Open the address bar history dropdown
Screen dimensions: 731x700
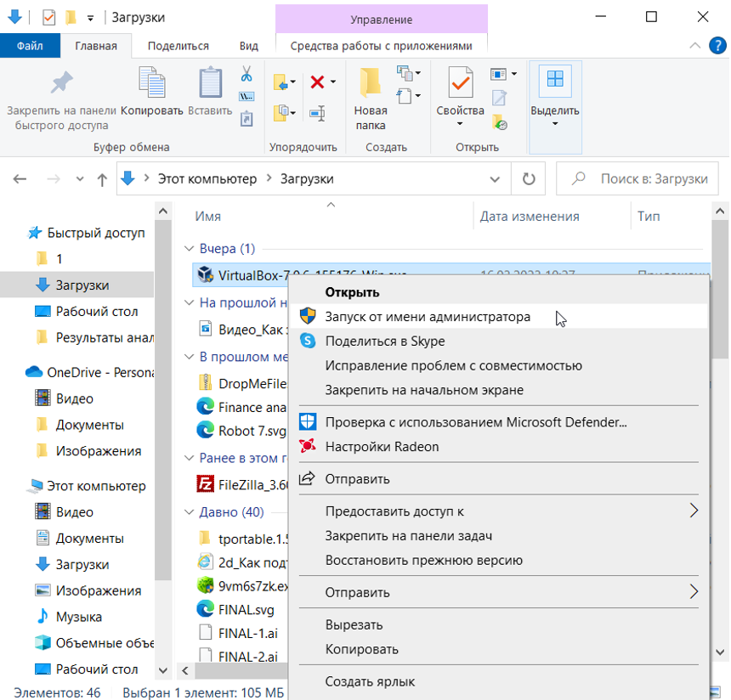[x=495, y=179]
